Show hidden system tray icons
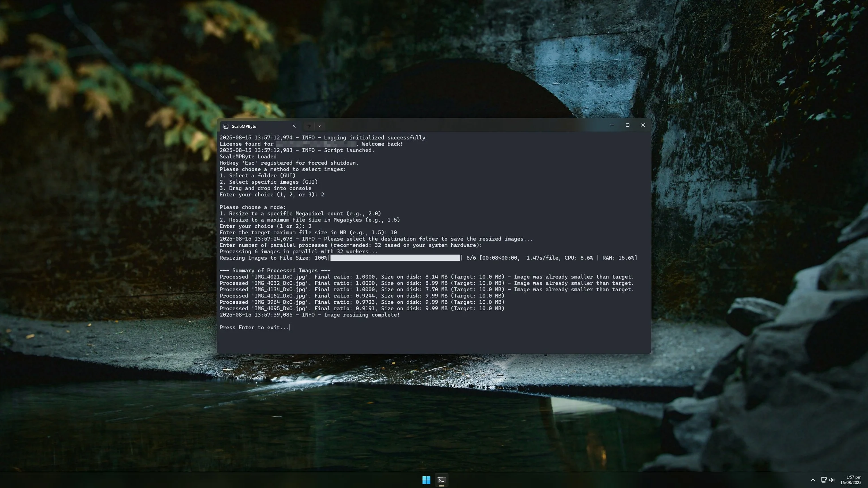This screenshot has height=488, width=868. point(813,480)
